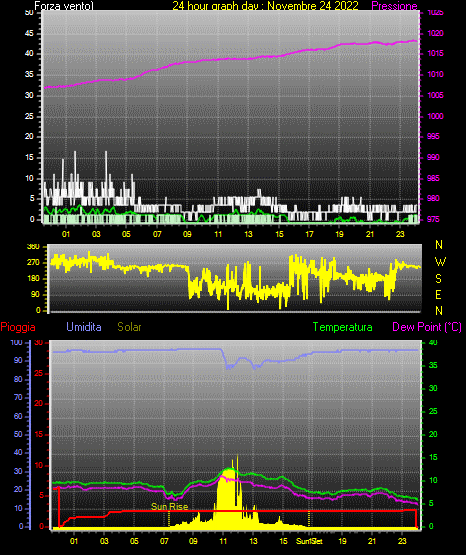This screenshot has height=555, width=466.
Task: Click the 1020 pressure scale value
Action: click(x=435, y=33)
